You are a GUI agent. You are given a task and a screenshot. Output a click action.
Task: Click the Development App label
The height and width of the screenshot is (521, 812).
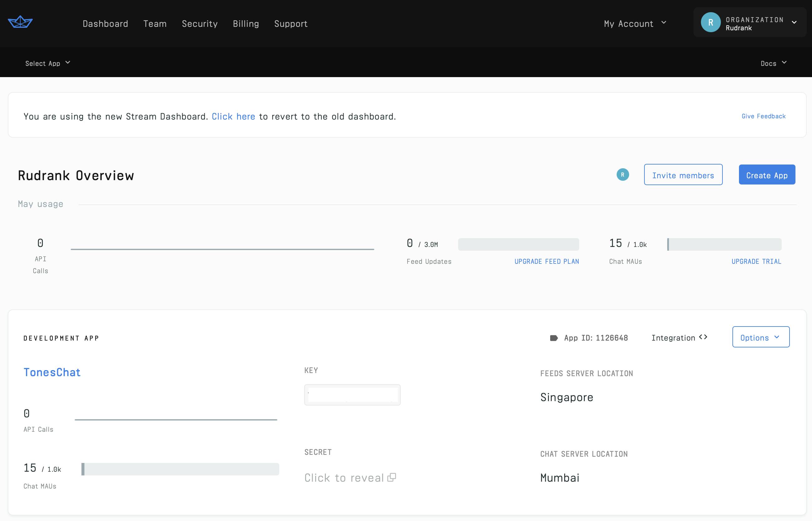(x=61, y=338)
